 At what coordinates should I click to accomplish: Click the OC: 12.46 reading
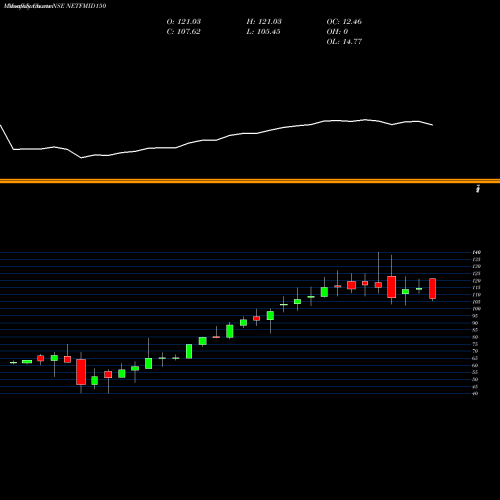(x=344, y=22)
